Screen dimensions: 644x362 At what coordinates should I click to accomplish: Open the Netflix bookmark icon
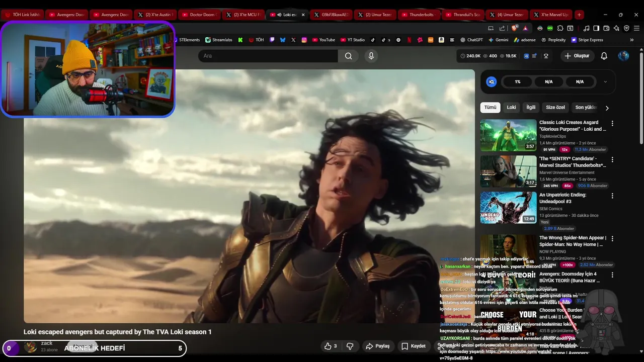pos(409,40)
